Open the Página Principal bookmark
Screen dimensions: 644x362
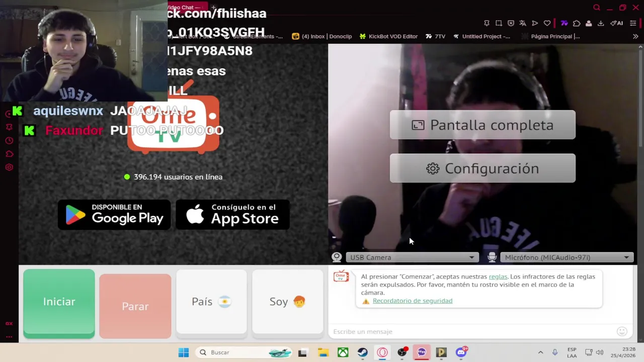(x=550, y=36)
